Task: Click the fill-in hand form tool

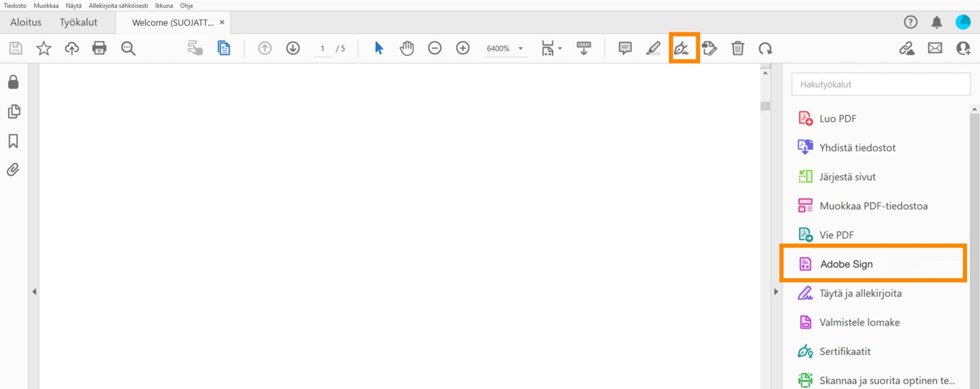Action: pyautogui.click(x=195, y=48)
